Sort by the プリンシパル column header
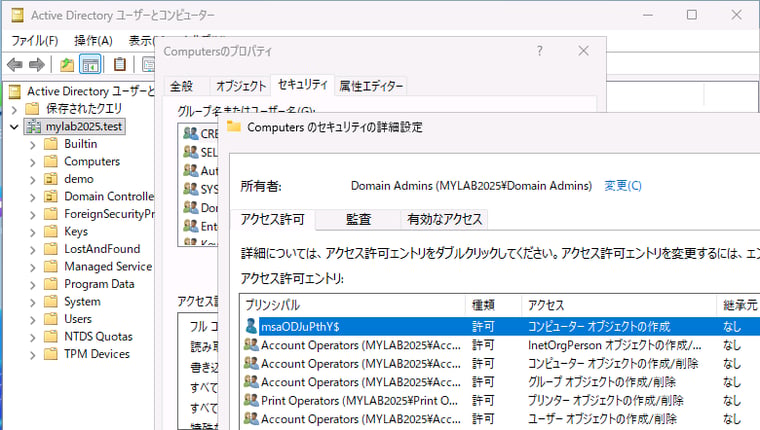Image resolution: width=760 pixels, height=430 pixels. [352, 305]
